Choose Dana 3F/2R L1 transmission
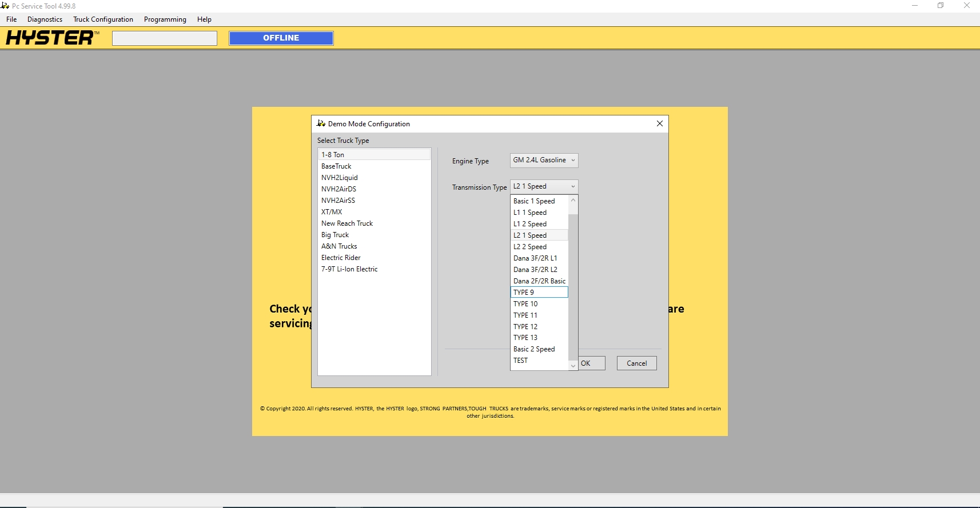The width and height of the screenshot is (980, 508). [539, 258]
